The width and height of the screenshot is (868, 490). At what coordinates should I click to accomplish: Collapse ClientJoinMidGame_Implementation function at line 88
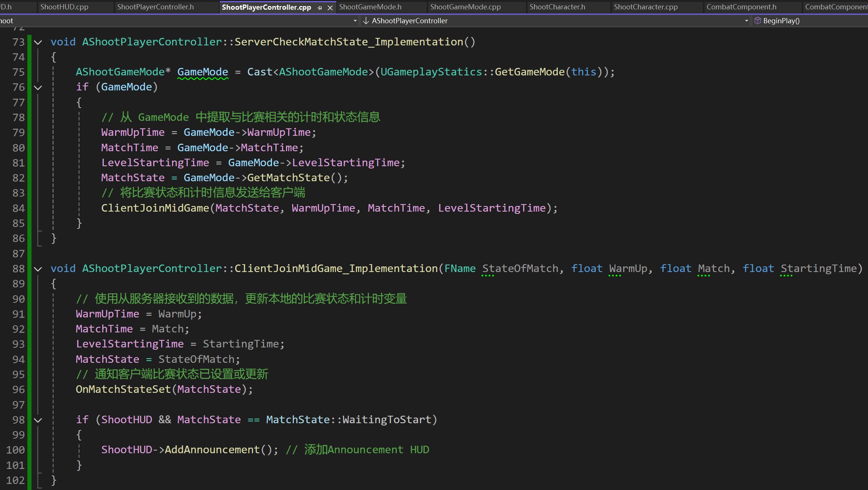(38, 269)
